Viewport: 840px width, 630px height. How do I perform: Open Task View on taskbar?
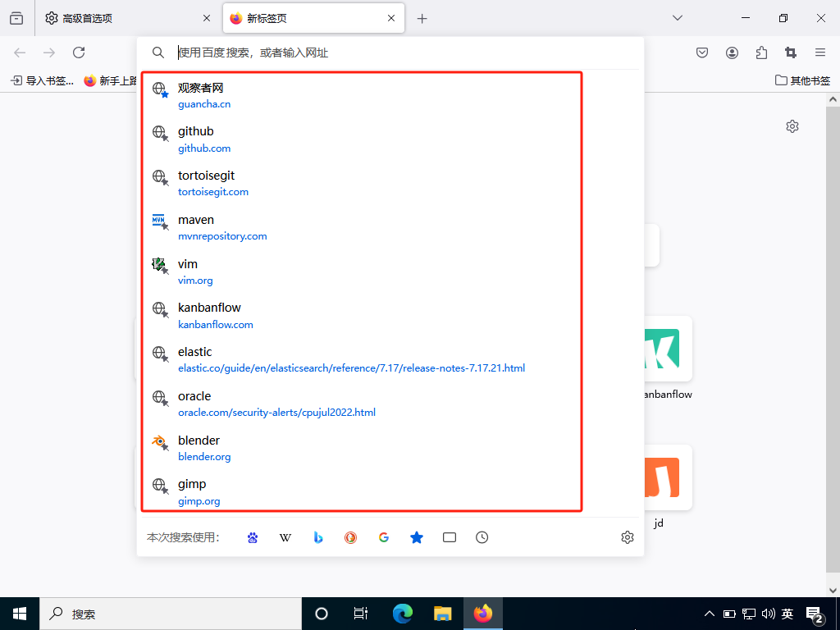click(361, 614)
